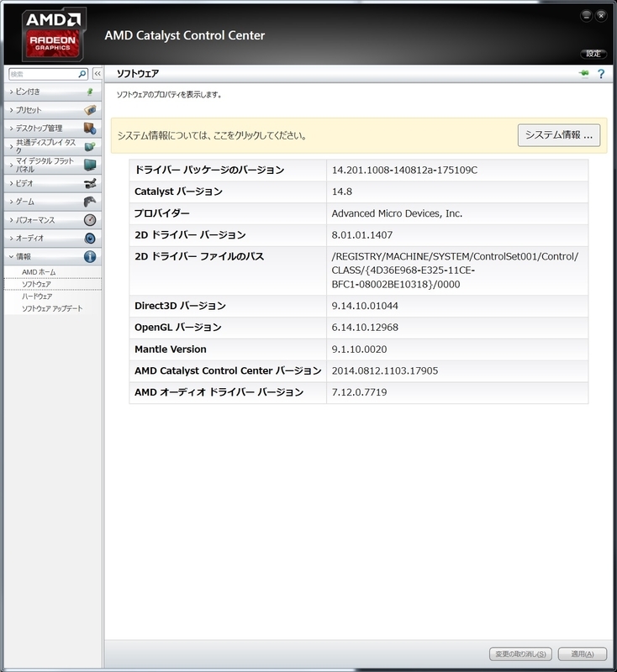Click the ゲーム gamepad icon
The image size is (617, 672).
pyautogui.click(x=90, y=202)
